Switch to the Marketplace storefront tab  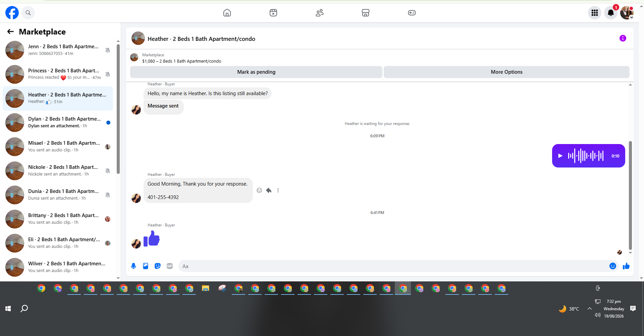click(366, 13)
